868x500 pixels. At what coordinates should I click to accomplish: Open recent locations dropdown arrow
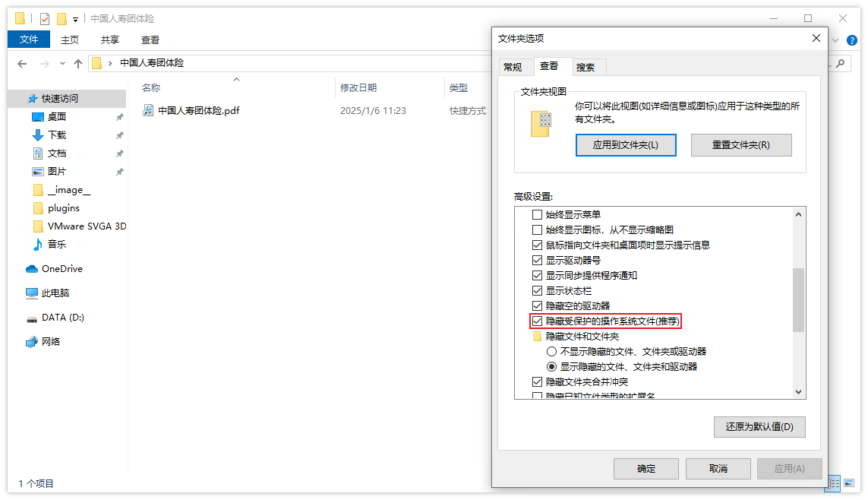[x=62, y=64]
